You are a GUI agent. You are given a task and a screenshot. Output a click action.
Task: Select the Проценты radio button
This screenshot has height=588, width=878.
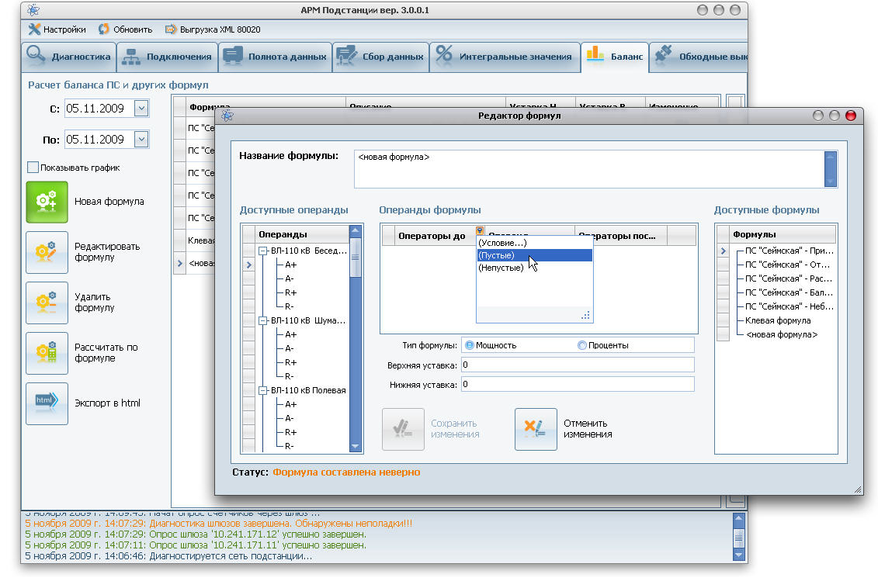(x=581, y=345)
